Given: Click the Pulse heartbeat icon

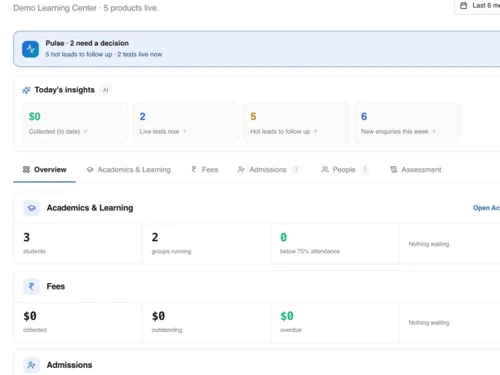Looking at the screenshot, I should pos(30,49).
